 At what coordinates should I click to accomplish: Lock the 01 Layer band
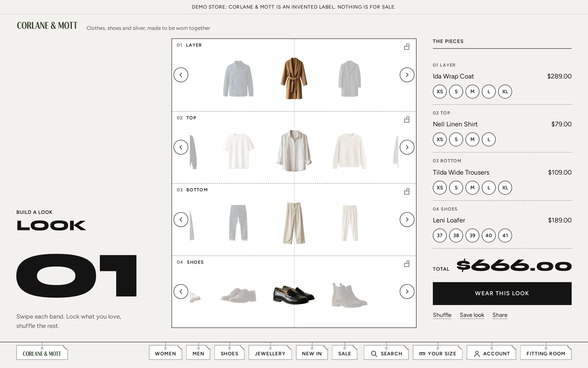(x=407, y=47)
